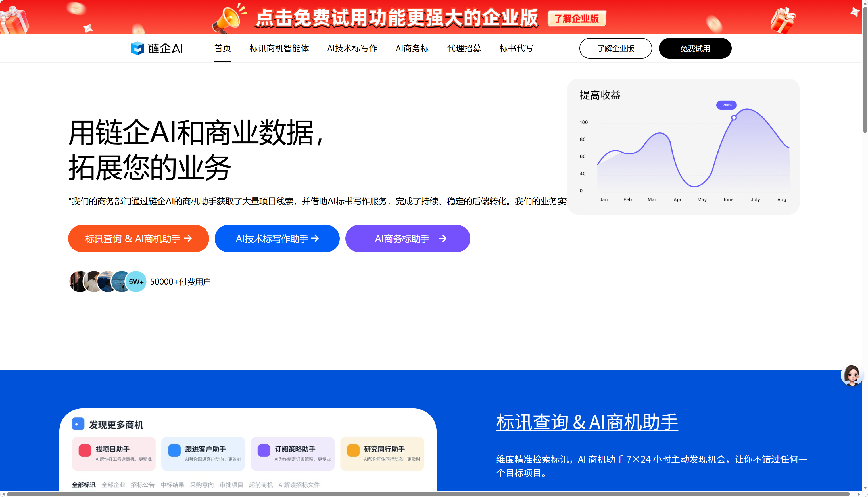The image size is (868, 497).
Task: Select the 采购意向 tab
Action: (x=202, y=485)
